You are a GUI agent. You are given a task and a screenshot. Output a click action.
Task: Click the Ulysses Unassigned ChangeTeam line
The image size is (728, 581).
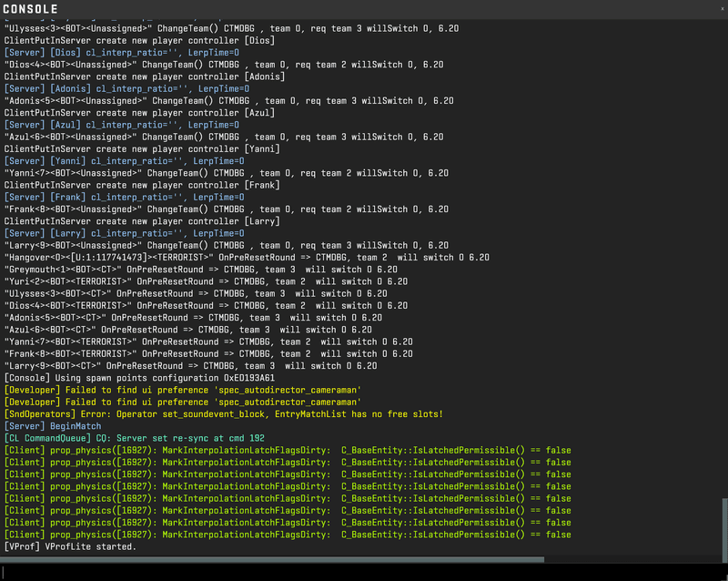point(227,28)
